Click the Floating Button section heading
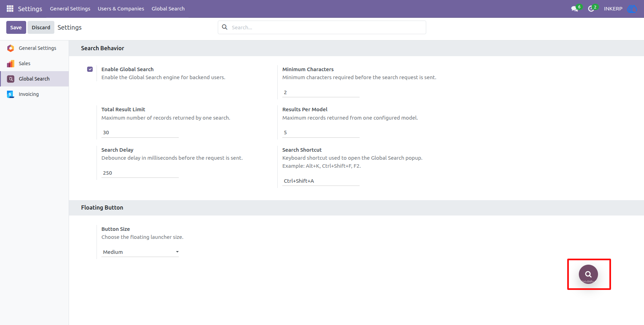 [x=102, y=207]
